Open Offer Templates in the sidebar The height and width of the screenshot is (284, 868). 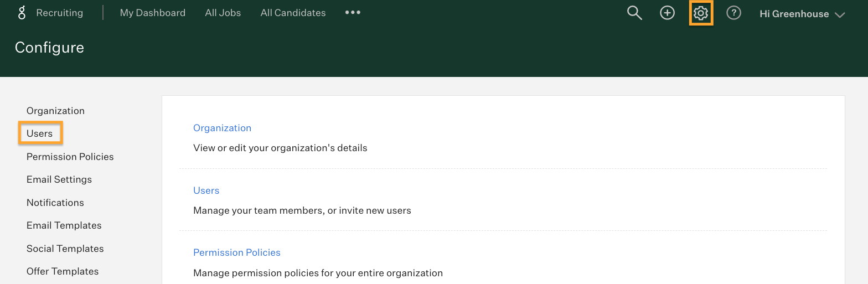[x=63, y=271]
